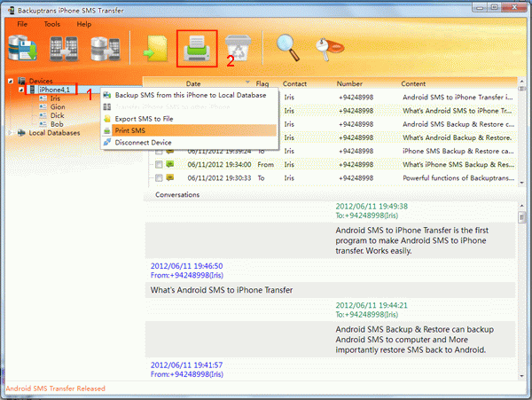Collapse the Devices tree node
Screen dimensions: 532x400
click(11, 81)
